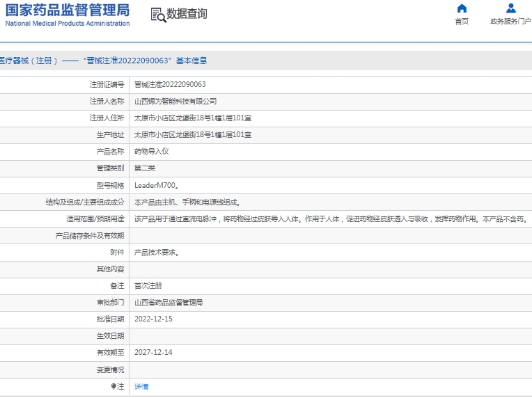The image size is (532, 398).
Task: Click the 首页 label
Action: pos(462,22)
